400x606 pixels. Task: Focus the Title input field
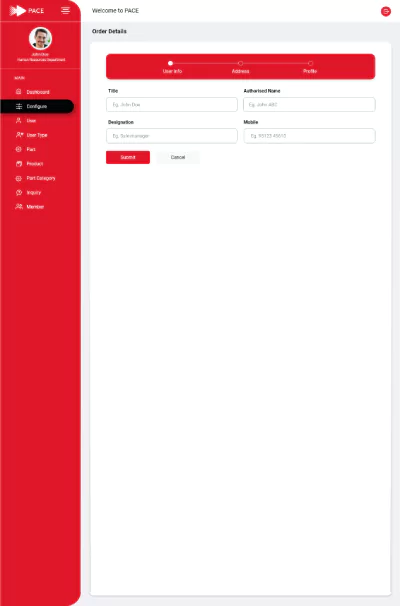[172, 105]
